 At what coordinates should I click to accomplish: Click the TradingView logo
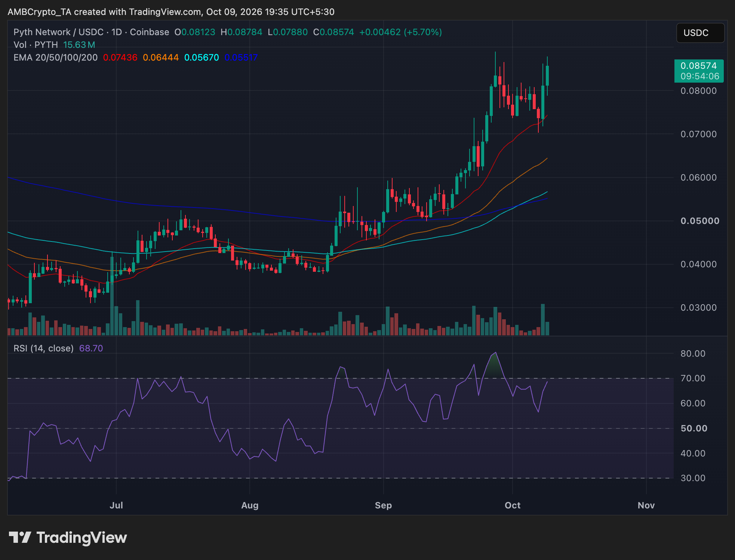pyautogui.click(x=68, y=538)
